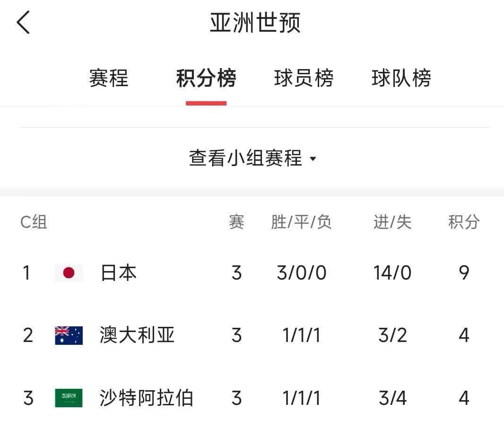
Task: Click the dropdown arrow beside 查看小组赛程
Action: coord(313,158)
